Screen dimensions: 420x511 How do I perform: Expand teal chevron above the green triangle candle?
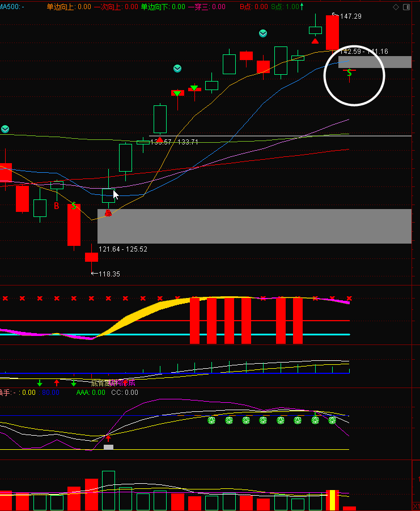tap(177, 69)
